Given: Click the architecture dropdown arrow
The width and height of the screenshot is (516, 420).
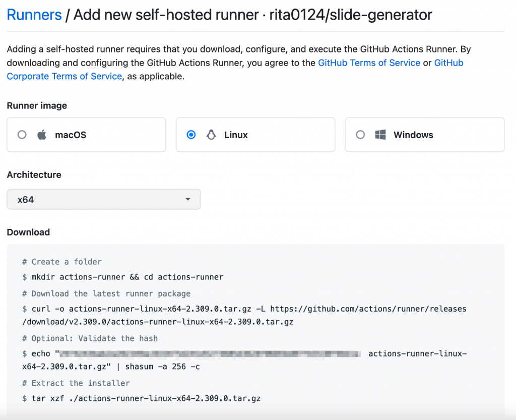Looking at the screenshot, I should point(187,199).
